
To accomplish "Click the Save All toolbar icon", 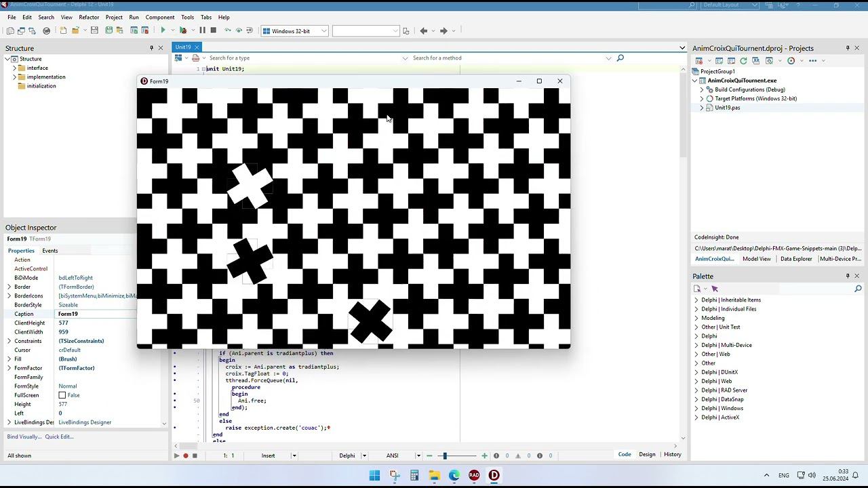I will pos(108,30).
